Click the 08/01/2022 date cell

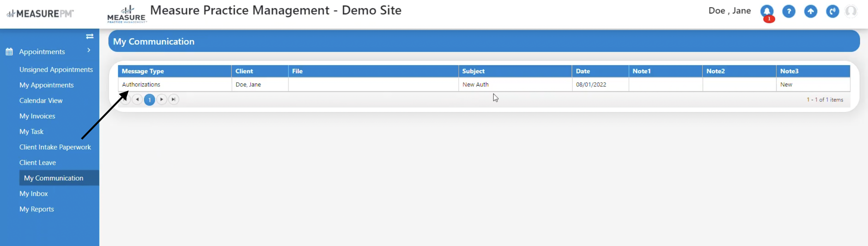click(x=600, y=84)
